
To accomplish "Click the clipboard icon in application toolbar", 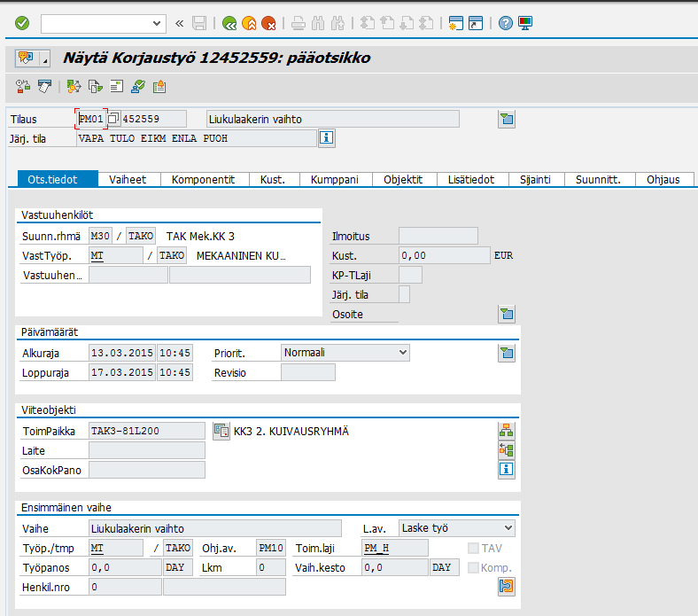I will pyautogui.click(x=159, y=86).
